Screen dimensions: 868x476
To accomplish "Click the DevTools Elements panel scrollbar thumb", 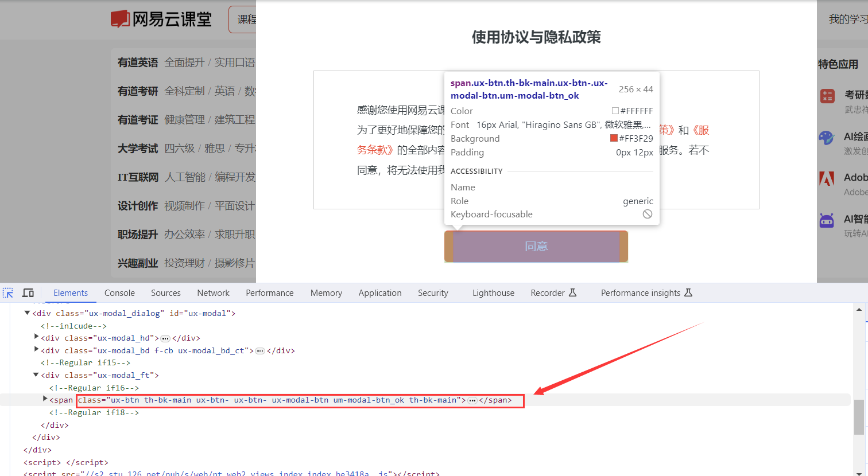I will tap(859, 417).
